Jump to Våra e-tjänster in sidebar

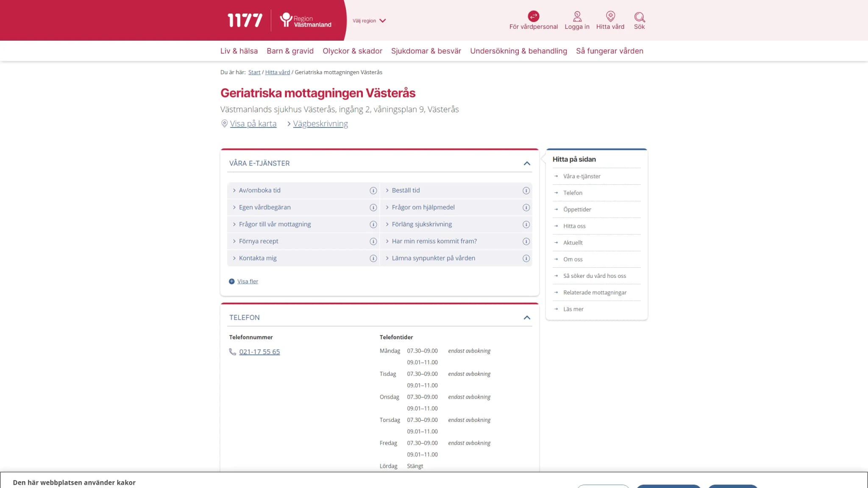coord(581,176)
